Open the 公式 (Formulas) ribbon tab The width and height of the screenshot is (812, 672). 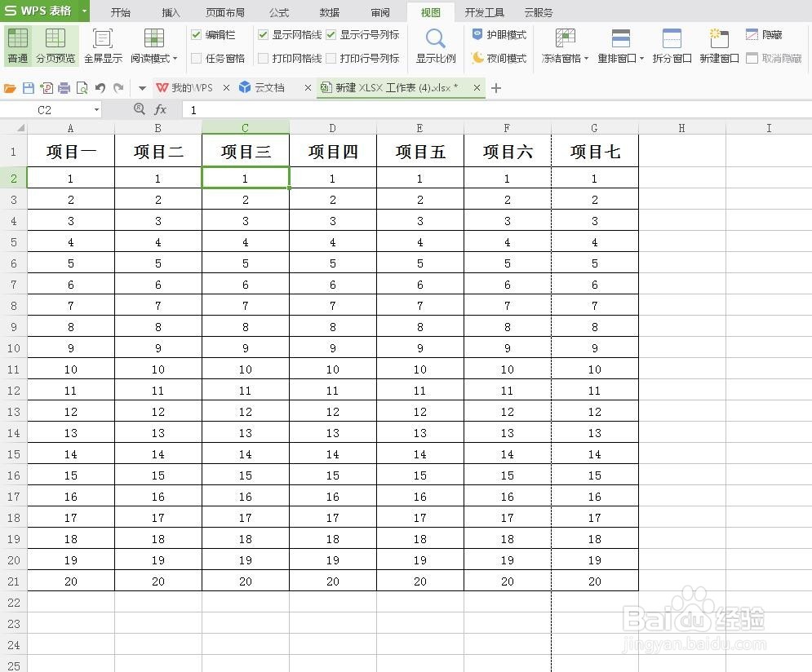[x=279, y=12]
